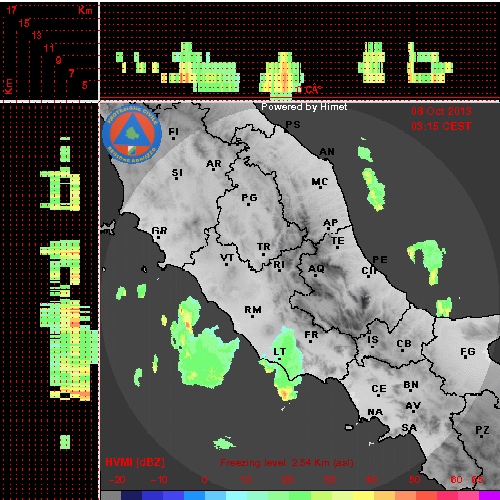Click the LT city label on the map
The height and width of the screenshot is (500, 500).
(x=279, y=352)
